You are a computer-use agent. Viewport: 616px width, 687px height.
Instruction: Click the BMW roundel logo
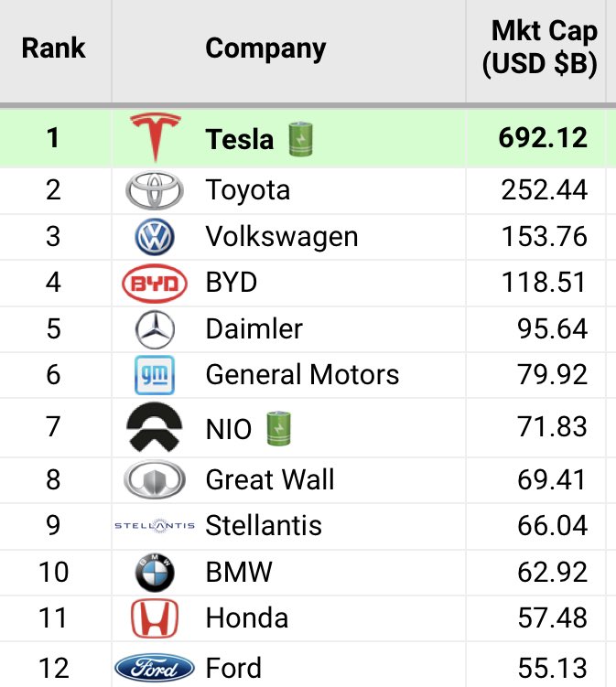[154, 573]
